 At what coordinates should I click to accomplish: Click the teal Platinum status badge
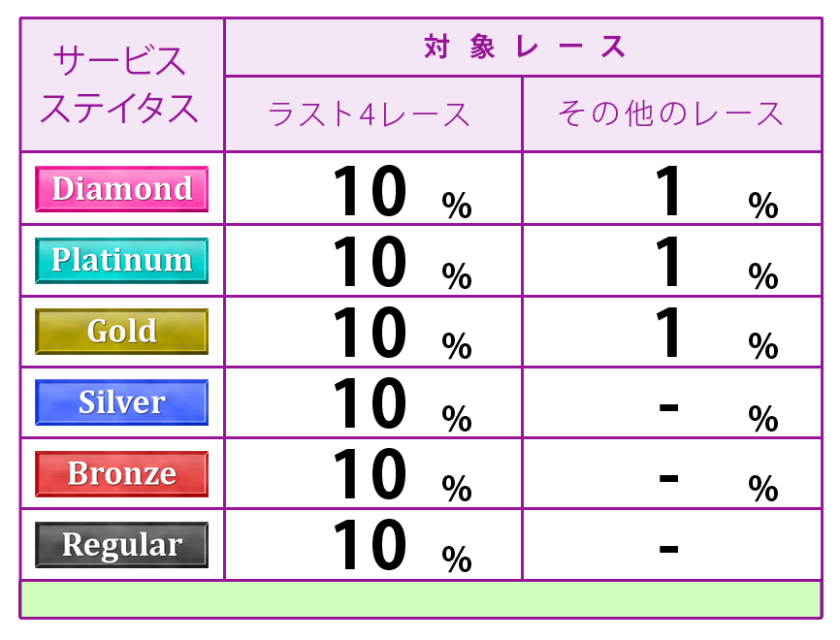coord(121,260)
